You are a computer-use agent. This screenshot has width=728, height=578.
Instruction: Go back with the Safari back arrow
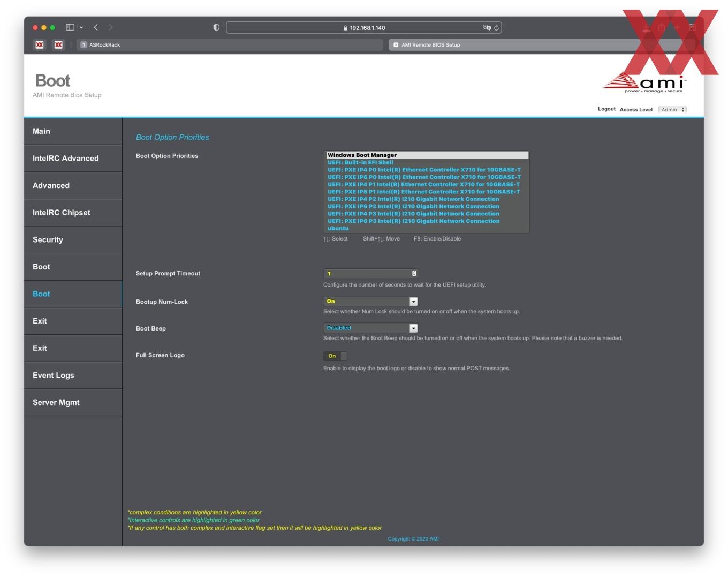tap(96, 27)
